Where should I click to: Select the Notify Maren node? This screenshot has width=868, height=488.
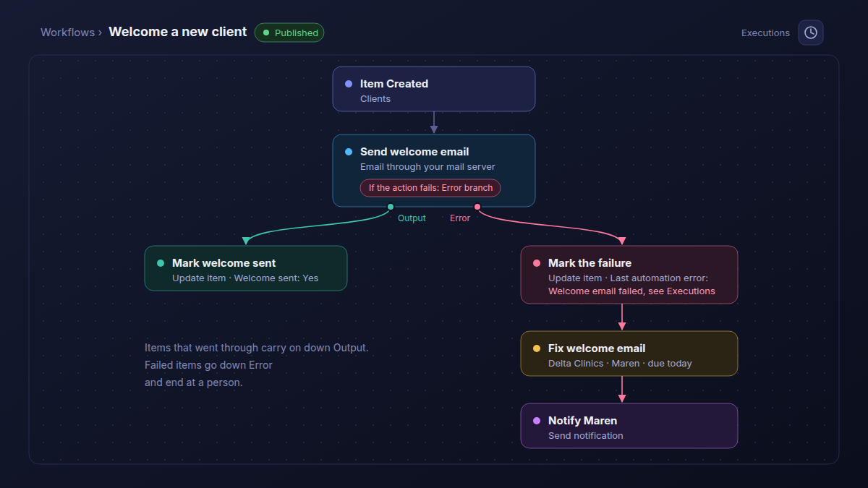tap(629, 426)
